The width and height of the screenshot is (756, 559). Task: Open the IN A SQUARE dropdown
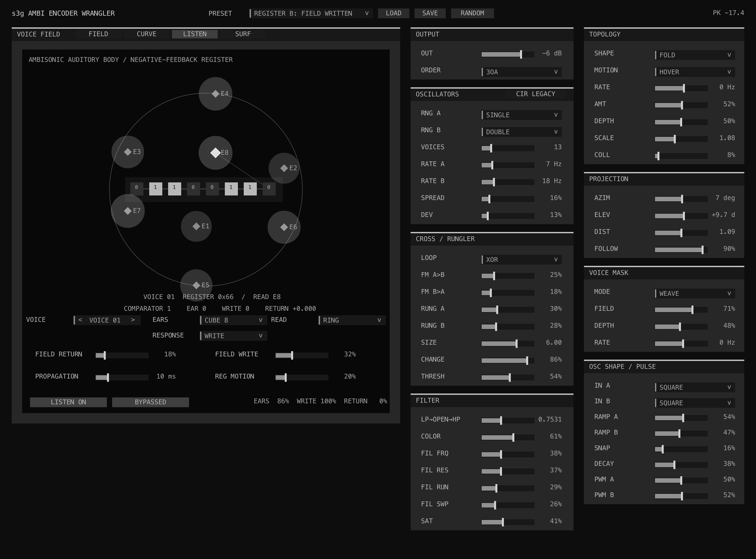coord(695,387)
